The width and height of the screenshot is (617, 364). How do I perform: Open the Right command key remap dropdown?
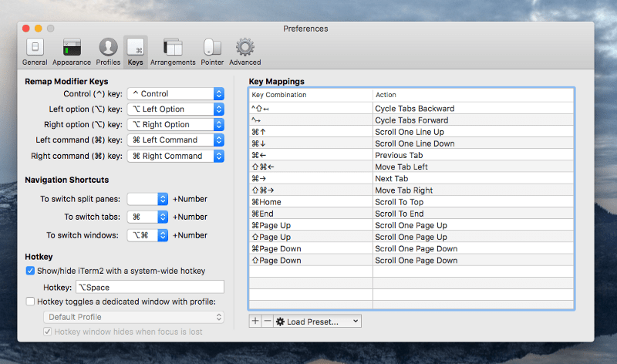pos(176,156)
